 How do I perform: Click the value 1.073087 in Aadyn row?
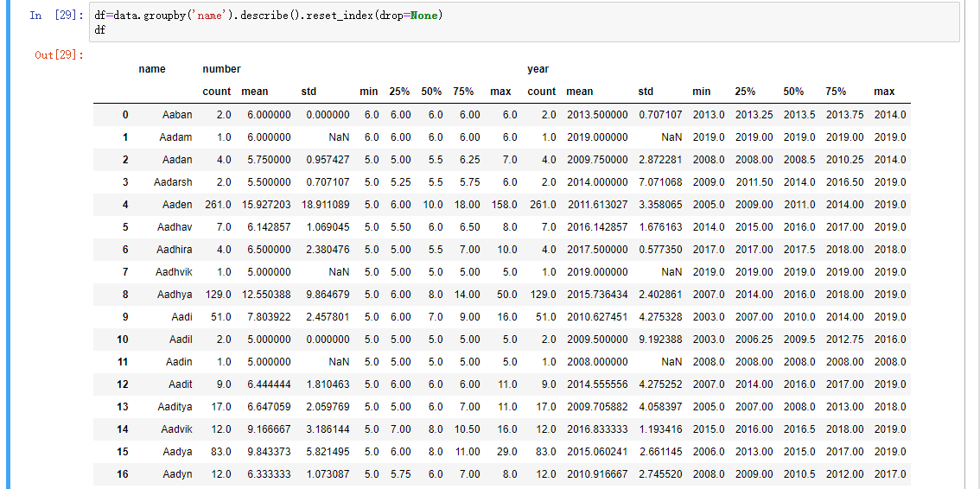[x=328, y=474]
